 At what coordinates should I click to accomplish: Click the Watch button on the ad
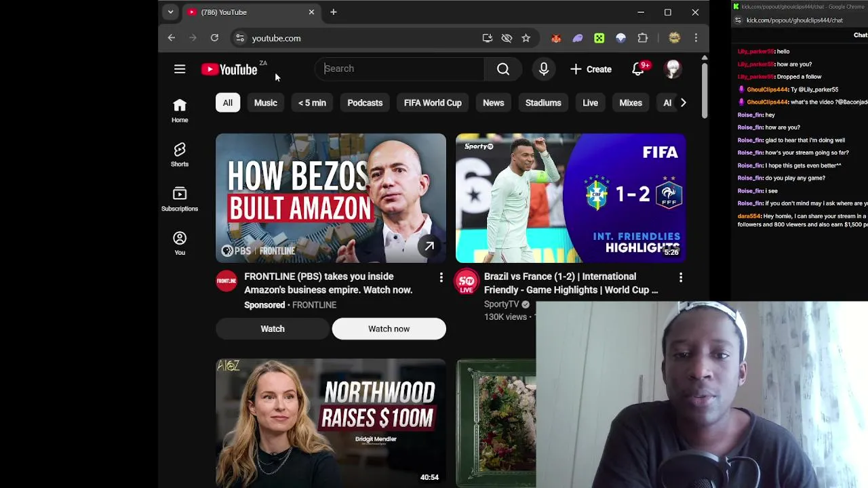point(273,329)
